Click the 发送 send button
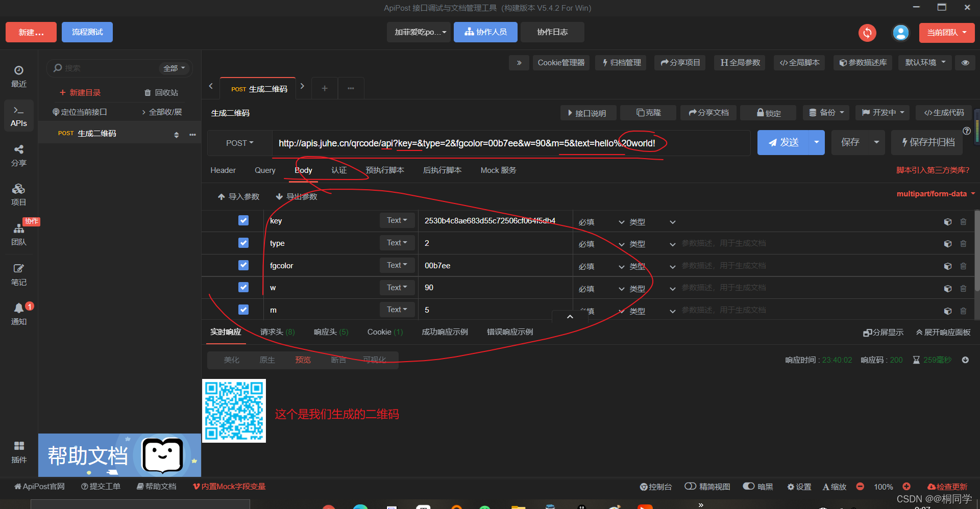Viewport: 980px width, 509px height. (783, 142)
